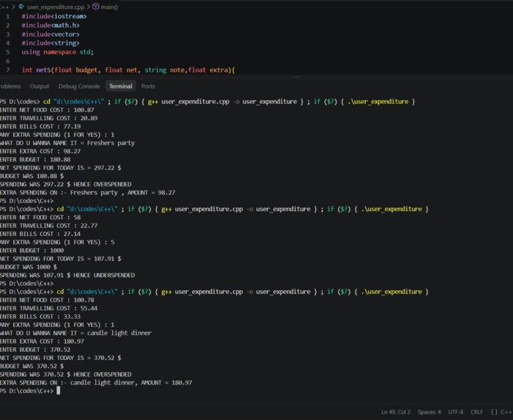The height and width of the screenshot is (420, 513).
Task: Click '#include<math.h>' code line
Action: [51, 25]
